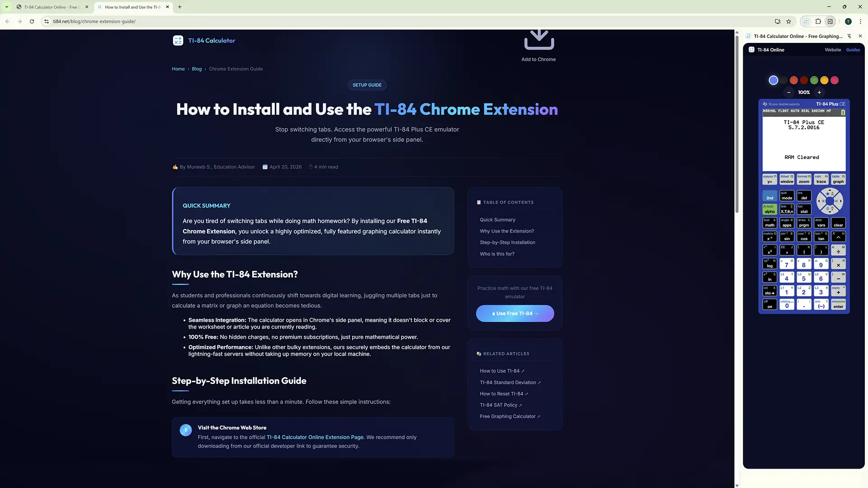Tap the trace key on the calculator
This screenshot has width=868, height=488.
tap(821, 180)
